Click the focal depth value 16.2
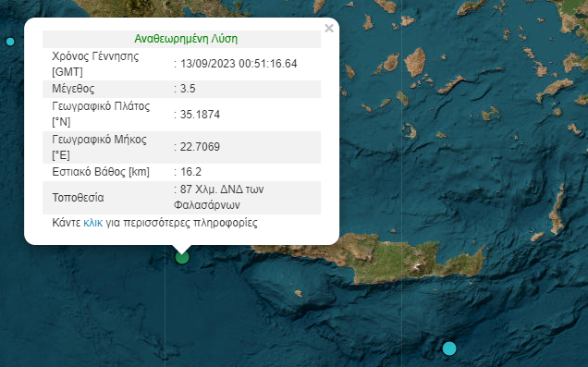The height and width of the screenshot is (367, 588). tap(190, 172)
